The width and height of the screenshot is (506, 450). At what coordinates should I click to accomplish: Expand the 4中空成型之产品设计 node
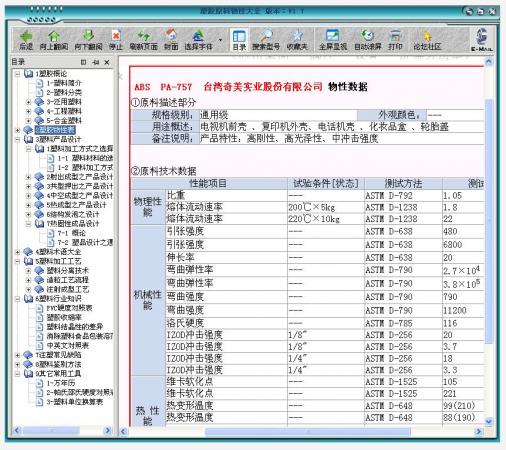[x=29, y=195]
